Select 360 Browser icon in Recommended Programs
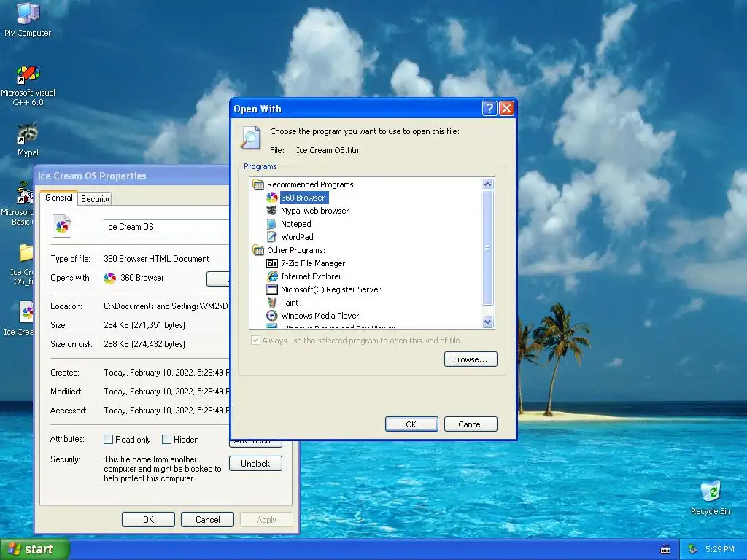Viewport: 747px width, 560px height. coord(272,198)
